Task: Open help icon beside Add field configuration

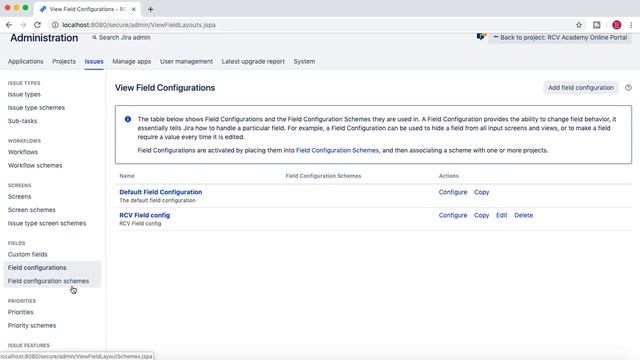Action: point(628,88)
